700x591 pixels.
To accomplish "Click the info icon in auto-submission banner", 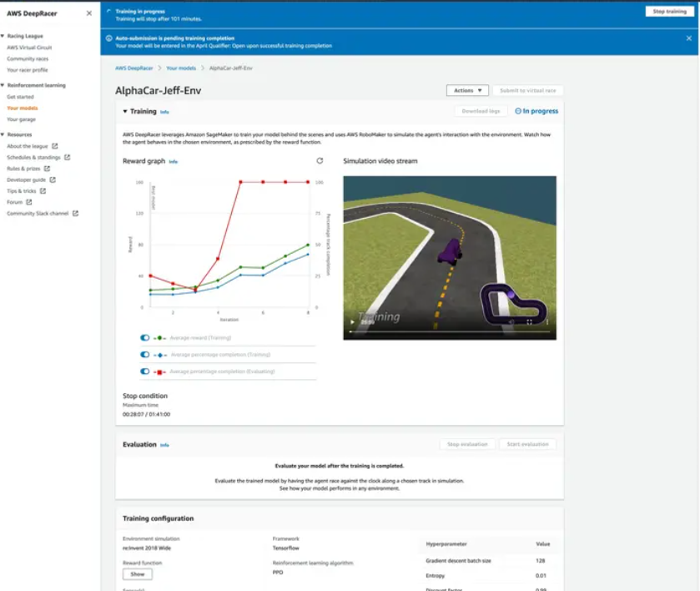I will 109,38.
